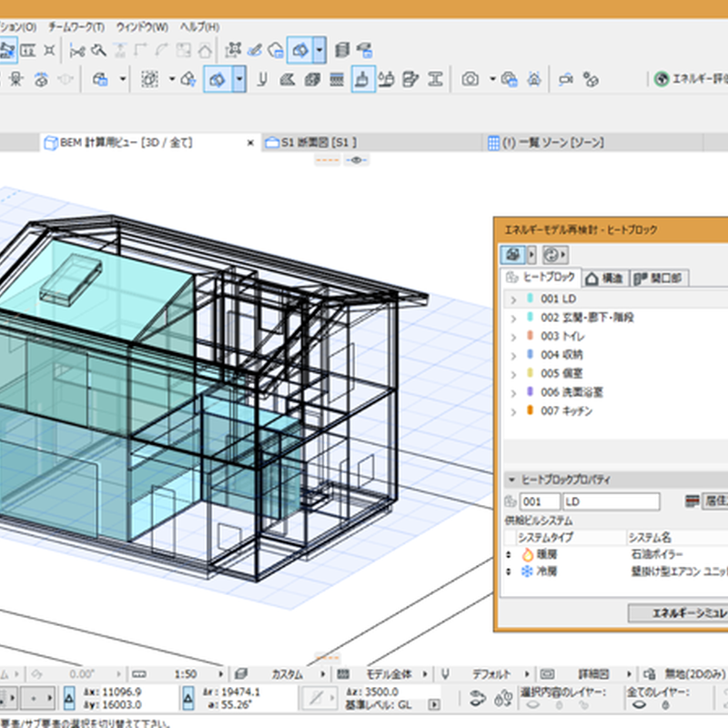Screen dimensions: 728x728
Task: Expand the 002 玄関・廊下・階段 row
Action: [513, 318]
